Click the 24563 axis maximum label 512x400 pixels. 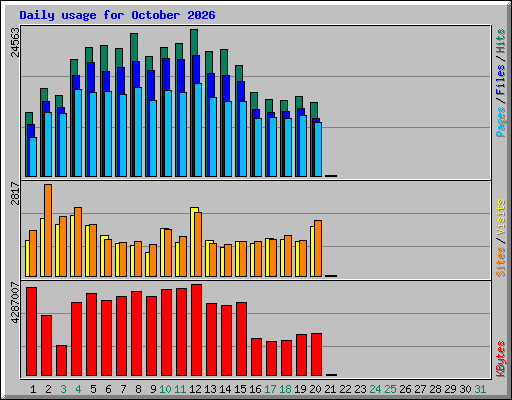click(15, 42)
